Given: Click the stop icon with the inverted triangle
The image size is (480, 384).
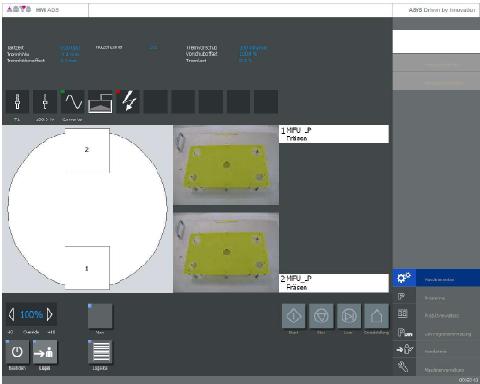Looking at the screenshot, I should pos(321,316).
